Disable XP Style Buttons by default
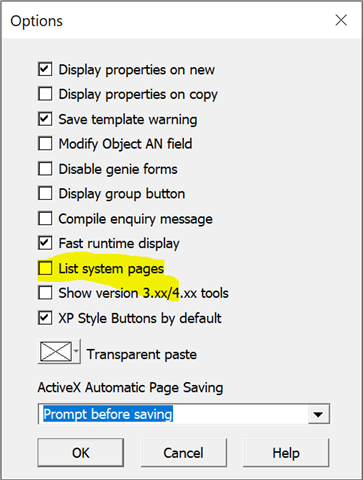 click(x=45, y=318)
